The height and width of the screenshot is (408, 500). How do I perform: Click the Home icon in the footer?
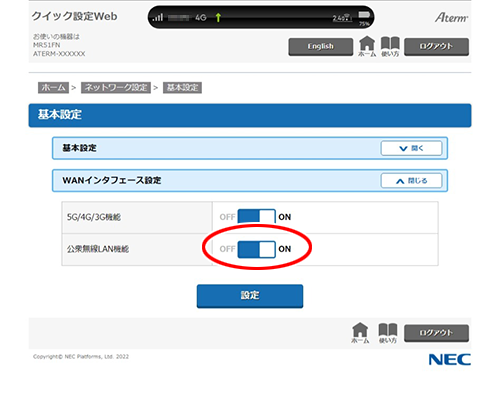click(360, 333)
